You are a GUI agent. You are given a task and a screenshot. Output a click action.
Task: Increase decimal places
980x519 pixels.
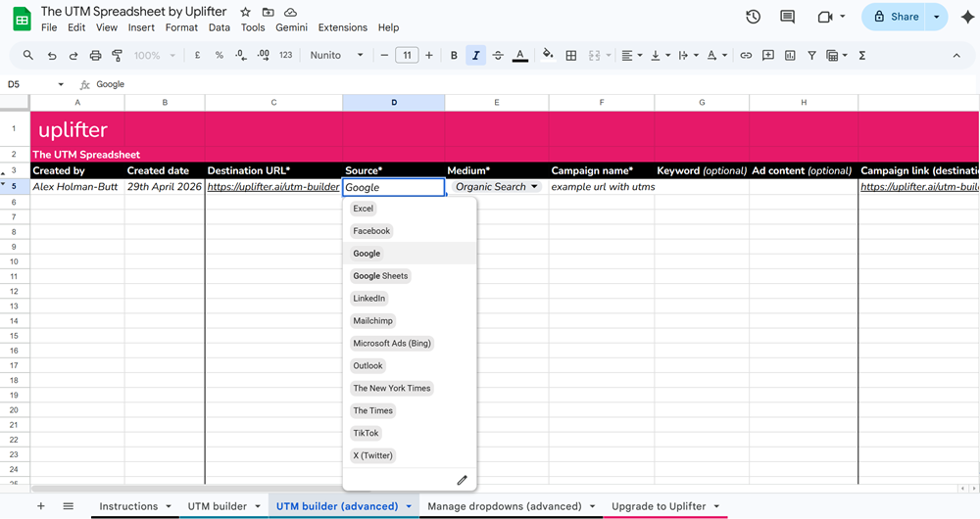pyautogui.click(x=263, y=55)
